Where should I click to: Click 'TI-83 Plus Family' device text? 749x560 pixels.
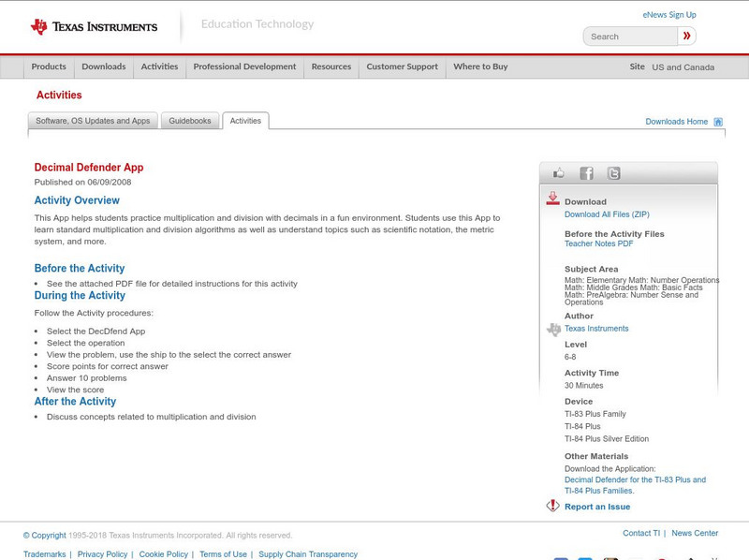click(x=595, y=414)
